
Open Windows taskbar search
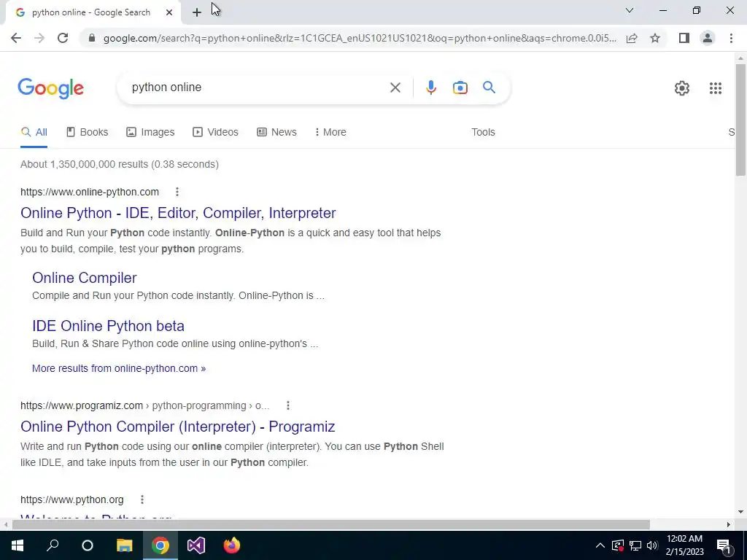53,545
